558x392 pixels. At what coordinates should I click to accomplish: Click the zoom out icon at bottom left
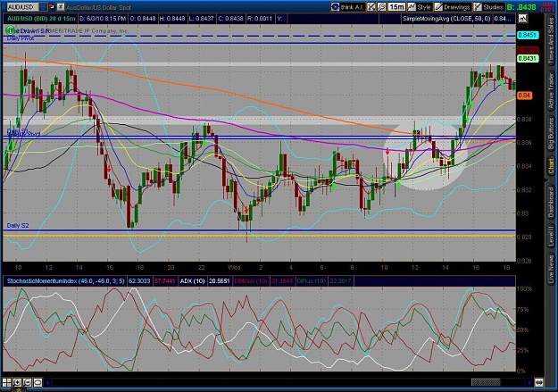(28, 383)
